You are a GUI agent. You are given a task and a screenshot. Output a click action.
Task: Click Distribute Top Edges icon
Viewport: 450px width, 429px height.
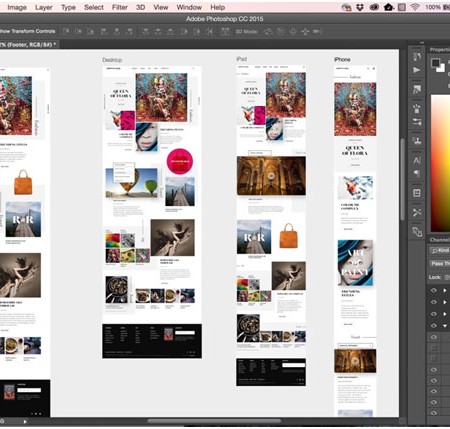tap(146, 32)
